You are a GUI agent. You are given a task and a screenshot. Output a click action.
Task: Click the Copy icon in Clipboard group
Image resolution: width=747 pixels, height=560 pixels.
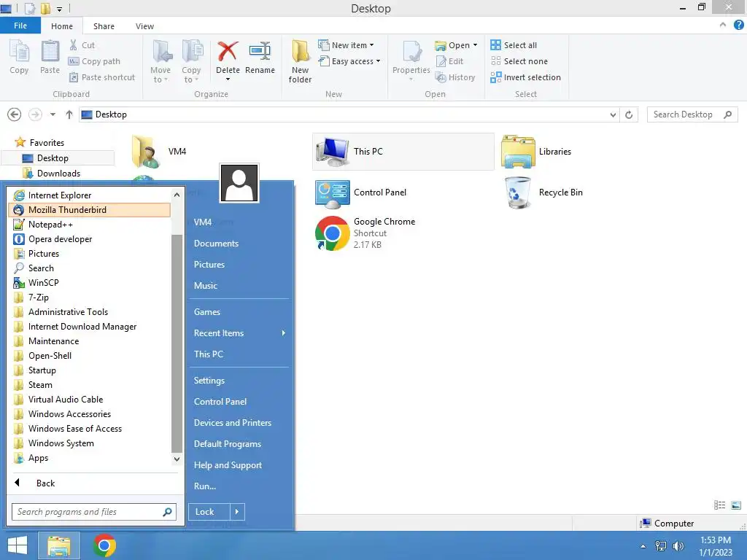pyautogui.click(x=20, y=51)
